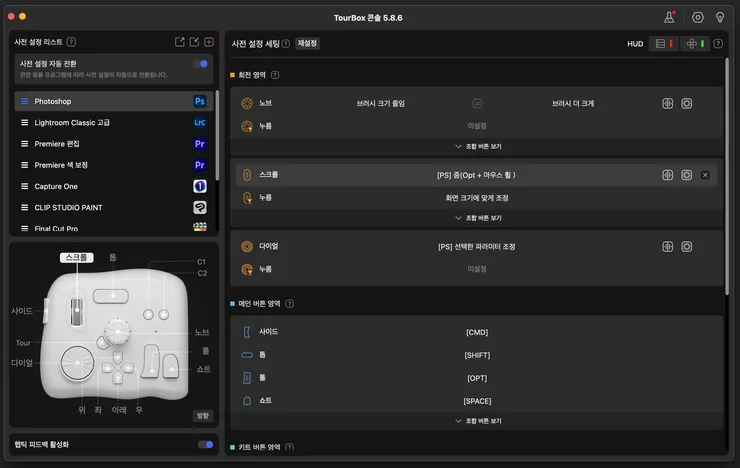Image resolution: width=740 pixels, height=468 pixels.
Task: Click the preset list vertical scrollbar
Action: pyautogui.click(x=217, y=136)
